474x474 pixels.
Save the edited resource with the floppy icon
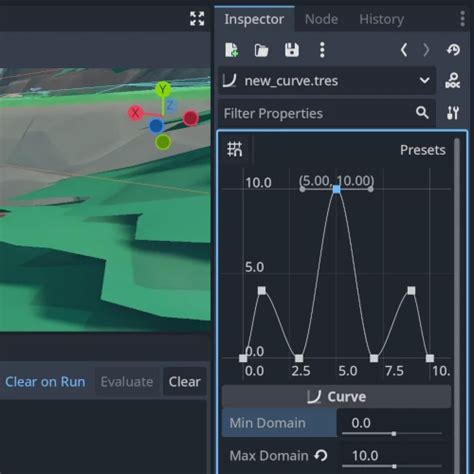click(292, 50)
